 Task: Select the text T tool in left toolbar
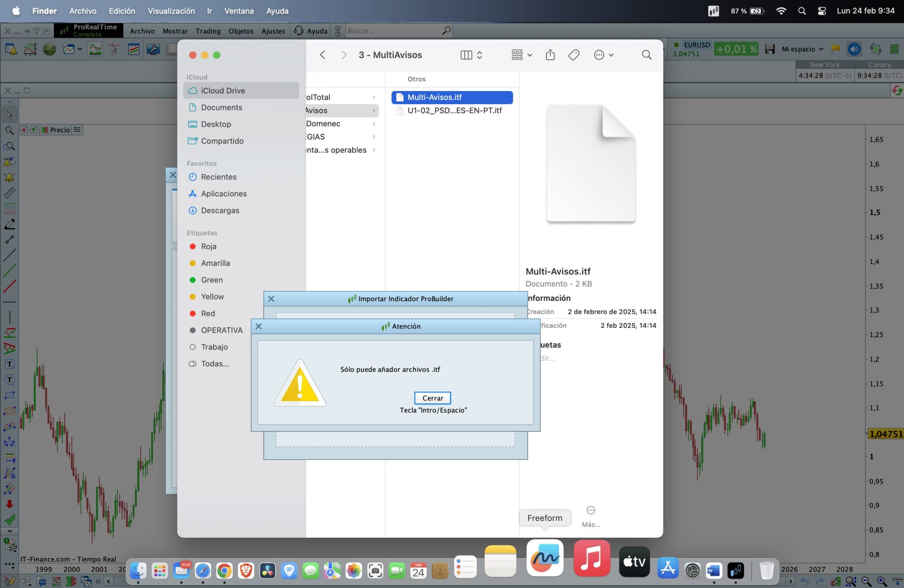[9, 364]
